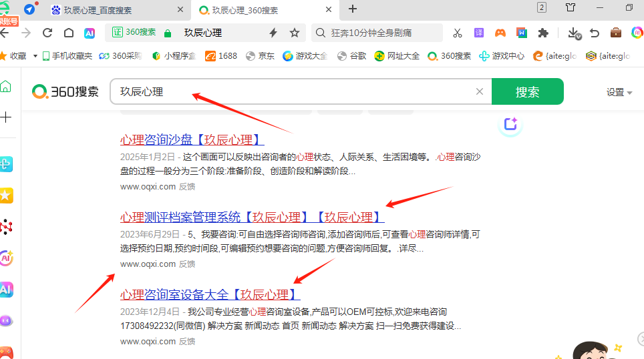Screen dimensions: 644x359
Task: Open the 京东 bookmark
Action: tap(260, 56)
